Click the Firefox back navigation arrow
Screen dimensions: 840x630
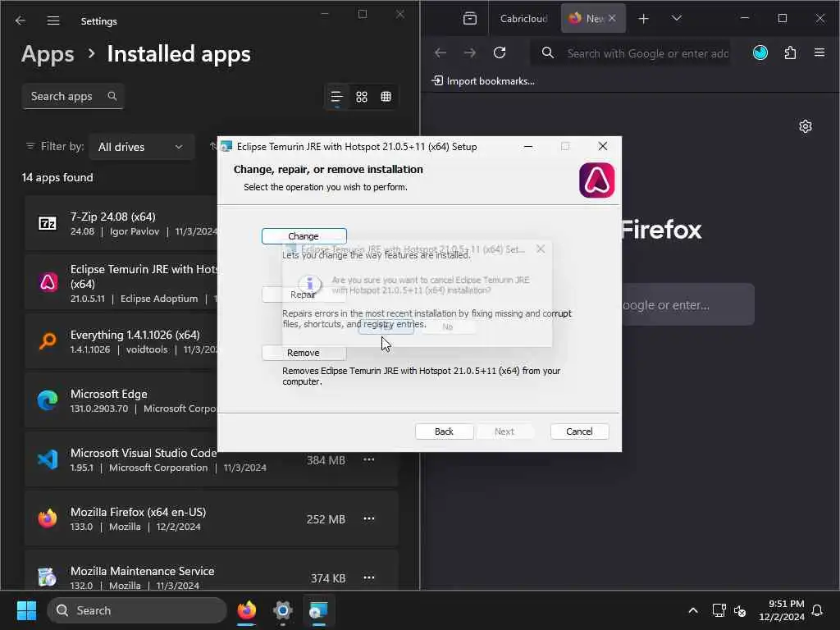click(441, 52)
